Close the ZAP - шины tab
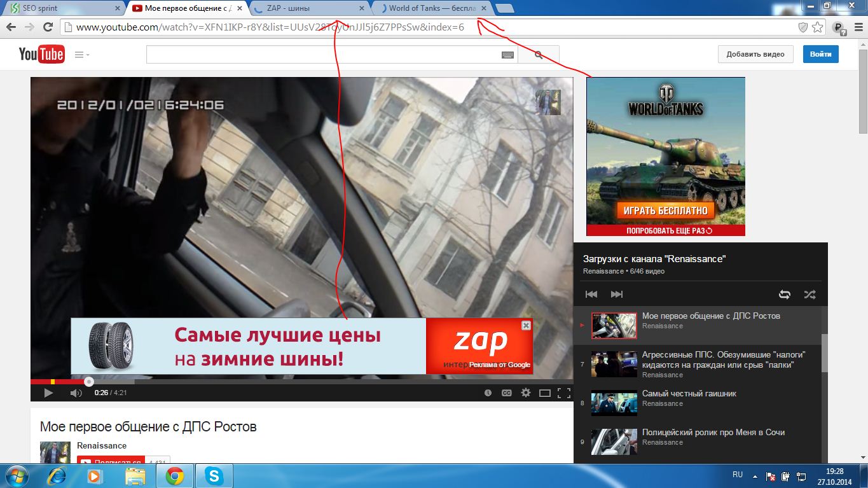868x488 pixels. coord(362,8)
